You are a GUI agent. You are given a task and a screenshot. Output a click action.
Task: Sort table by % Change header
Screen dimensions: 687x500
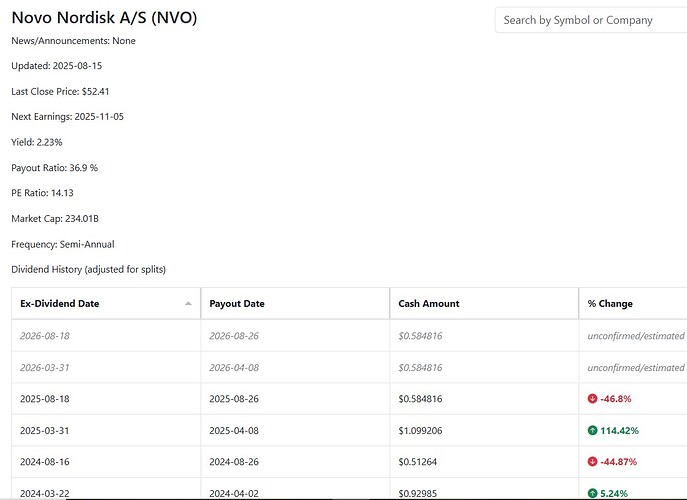tap(633, 303)
